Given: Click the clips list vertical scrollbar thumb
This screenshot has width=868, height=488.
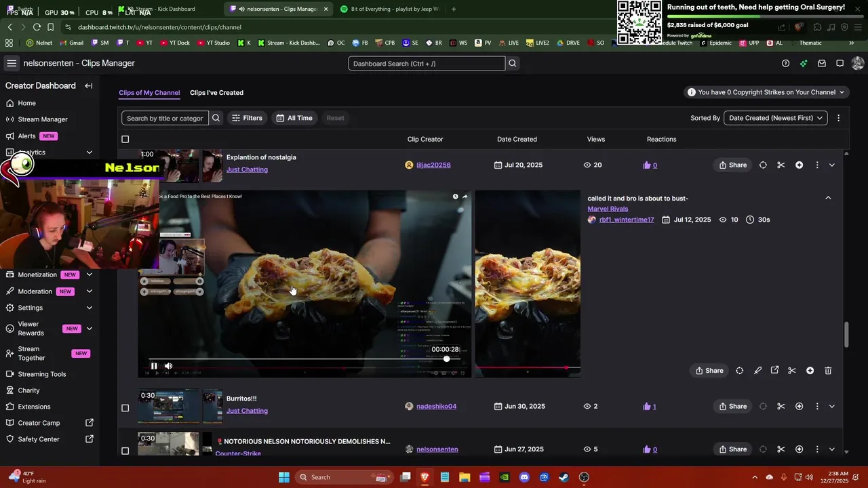Looking at the screenshot, I should click(x=846, y=335).
